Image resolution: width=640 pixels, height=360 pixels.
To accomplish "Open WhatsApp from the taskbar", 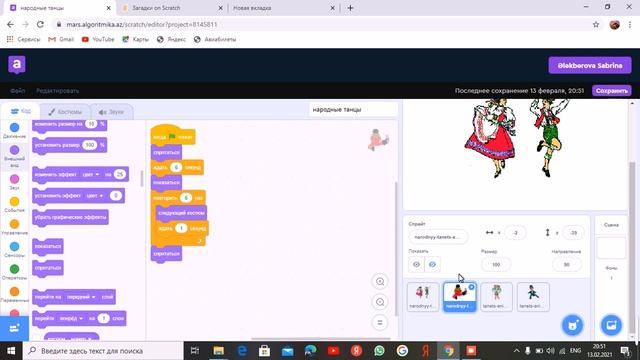I will point(379,351).
